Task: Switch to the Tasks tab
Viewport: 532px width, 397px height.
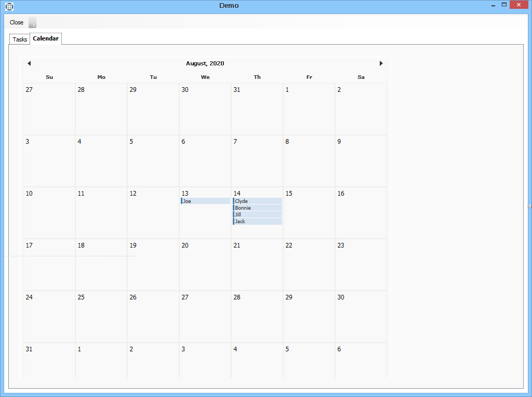Action: pyautogui.click(x=20, y=39)
